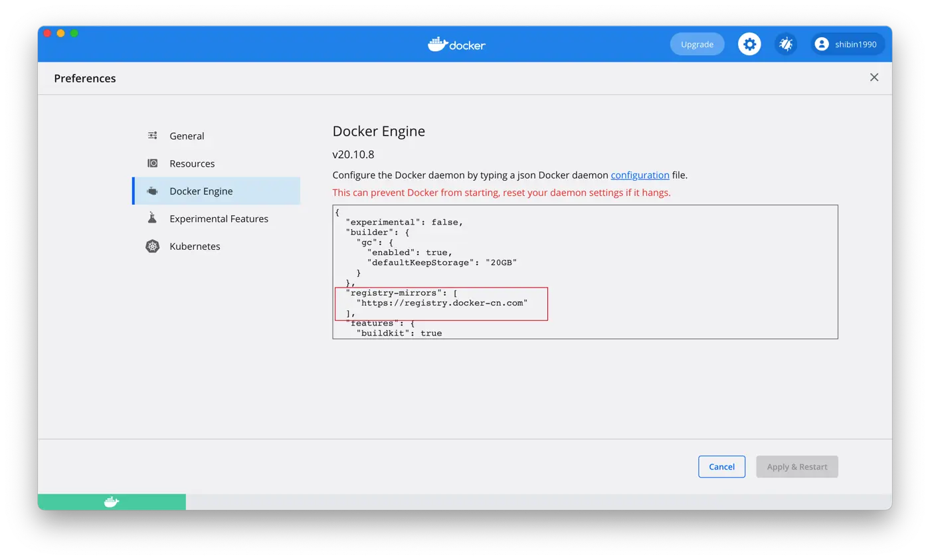The image size is (930, 560).
Task: Select the Experimental Features flask icon
Action: click(153, 219)
